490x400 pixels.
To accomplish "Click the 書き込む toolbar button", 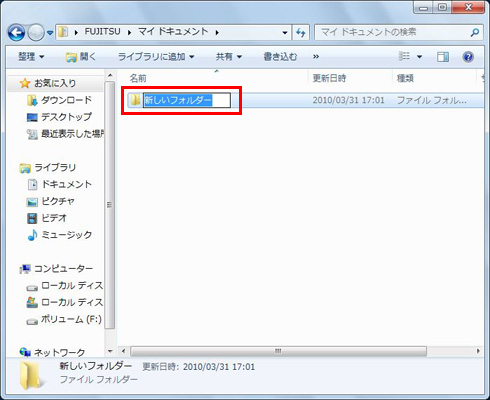I will coord(280,57).
